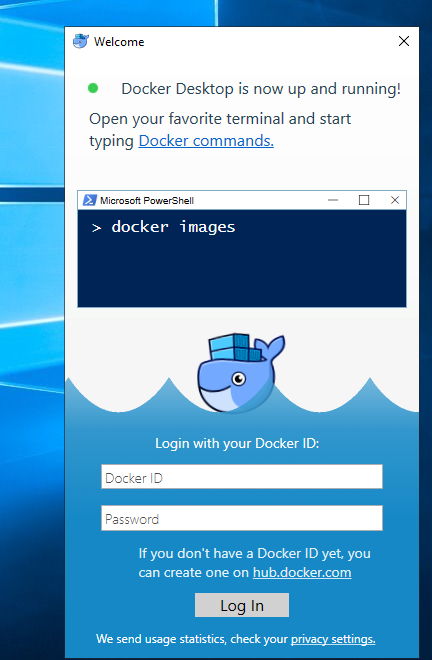This screenshot has width=432, height=660.
Task: Click the 'docker images' command text
Action: [x=173, y=227]
